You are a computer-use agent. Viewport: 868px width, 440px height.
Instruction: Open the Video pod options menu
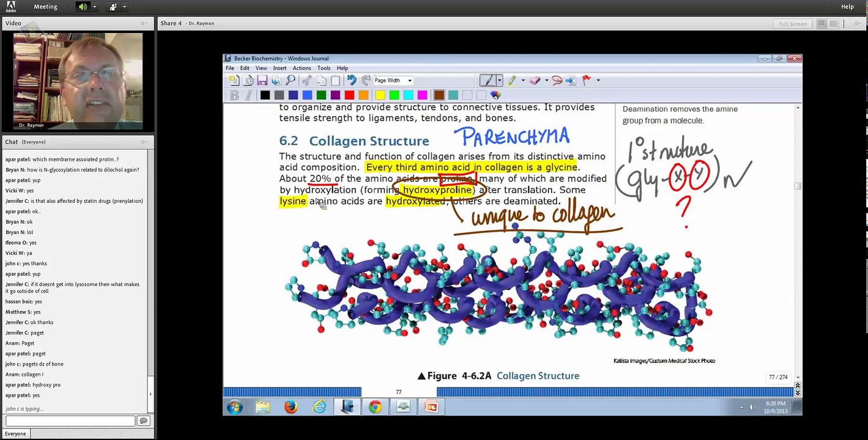[x=144, y=23]
